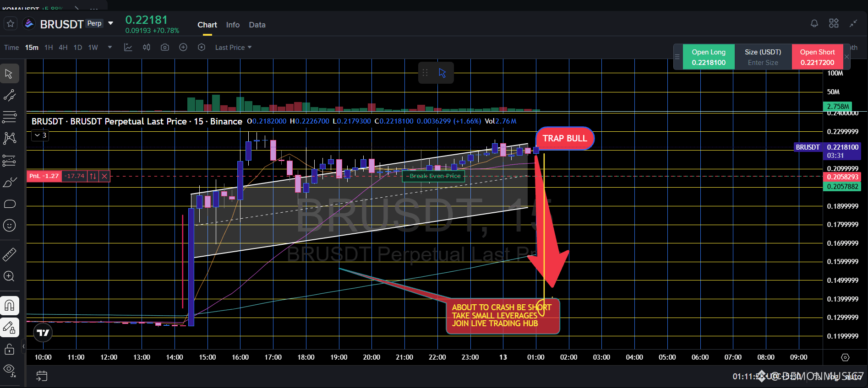The height and width of the screenshot is (388, 868).
Task: Click the ABOUT TO CRASH text note
Action: [x=502, y=316]
